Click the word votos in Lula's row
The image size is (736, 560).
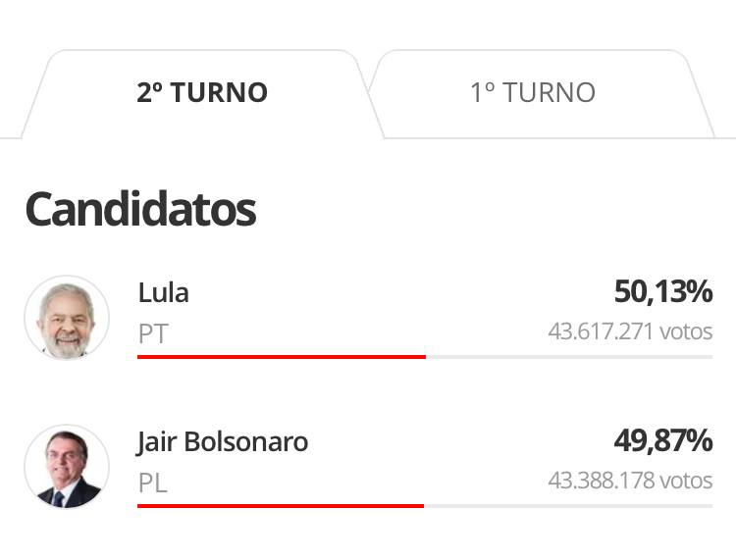pyautogui.click(x=686, y=331)
